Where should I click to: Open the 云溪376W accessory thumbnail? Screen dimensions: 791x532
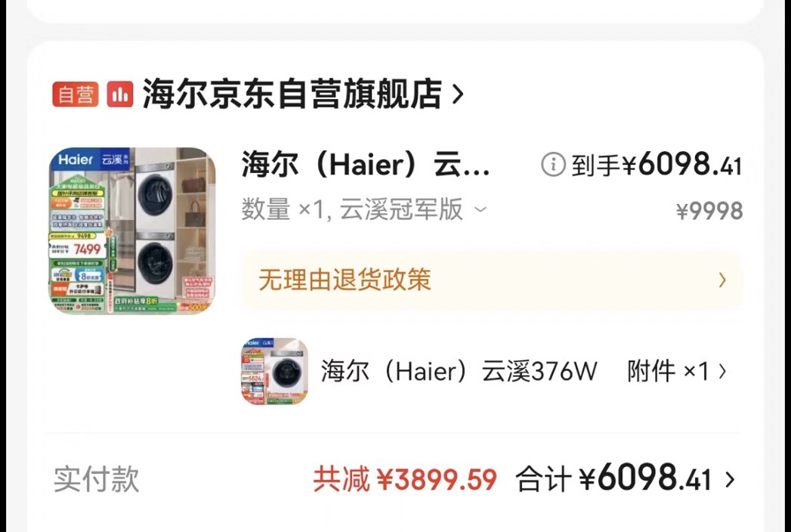275,371
